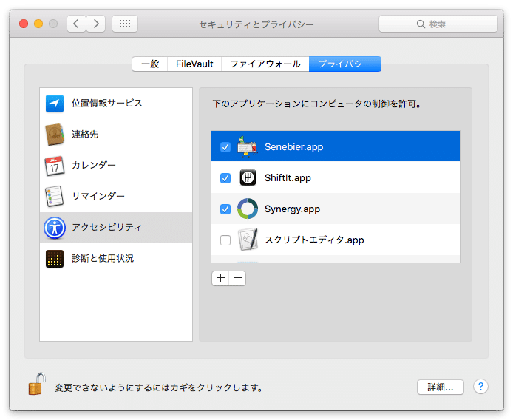Select the 位置情報サービス location icon
Screen dimensions: 513x420
(54, 104)
